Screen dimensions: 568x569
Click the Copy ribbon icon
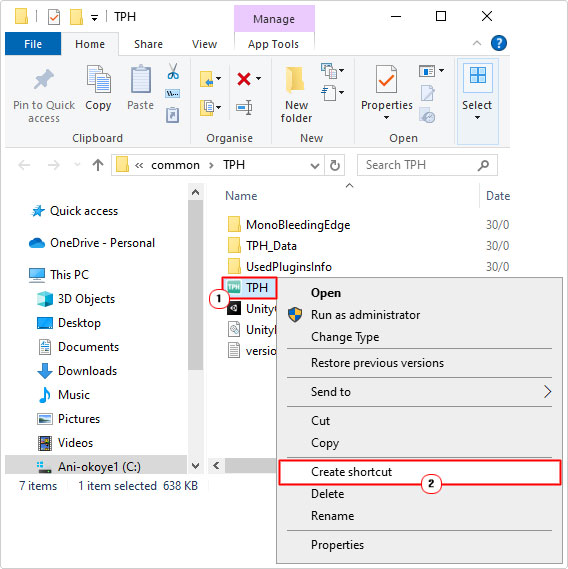pyautogui.click(x=98, y=79)
